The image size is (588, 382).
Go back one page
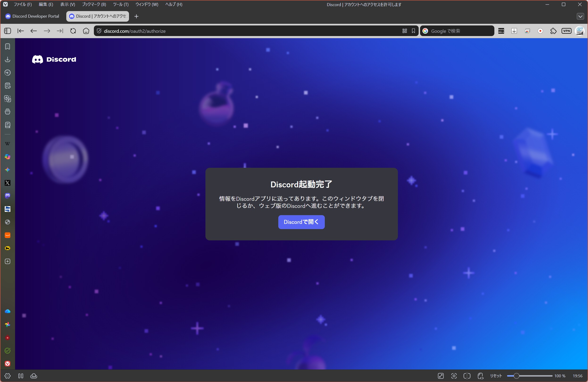click(33, 31)
